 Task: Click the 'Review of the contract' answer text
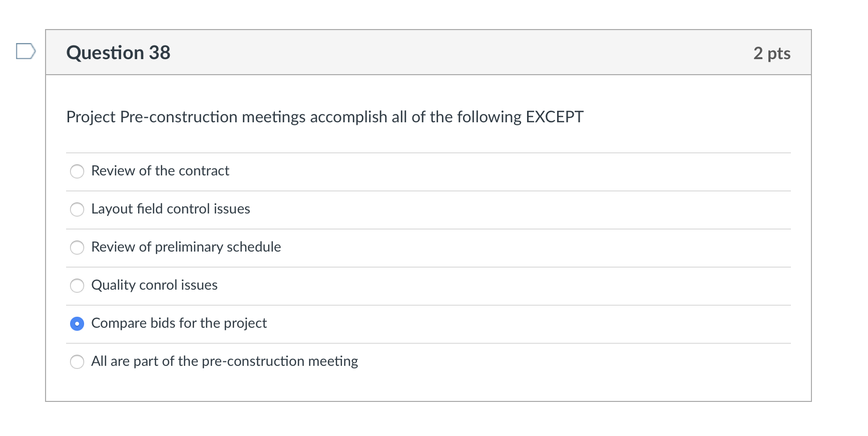160,171
